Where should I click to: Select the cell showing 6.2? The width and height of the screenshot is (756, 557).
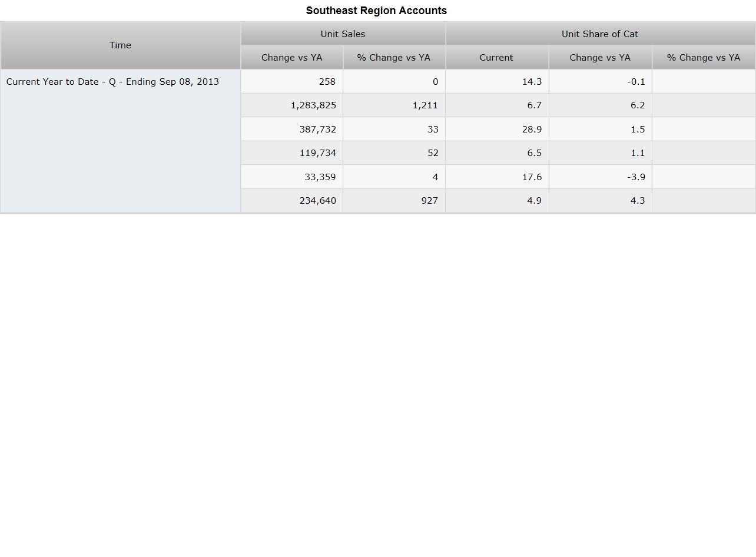point(600,105)
